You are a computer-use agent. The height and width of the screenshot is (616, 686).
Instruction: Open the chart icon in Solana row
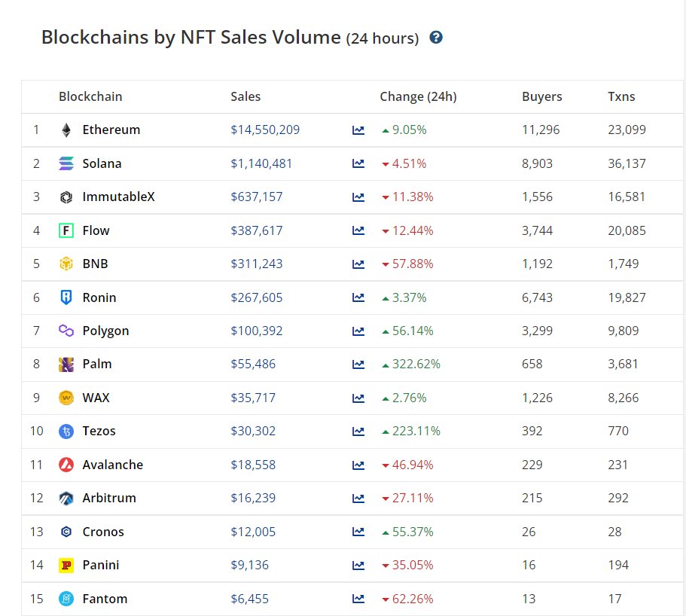pos(358,163)
